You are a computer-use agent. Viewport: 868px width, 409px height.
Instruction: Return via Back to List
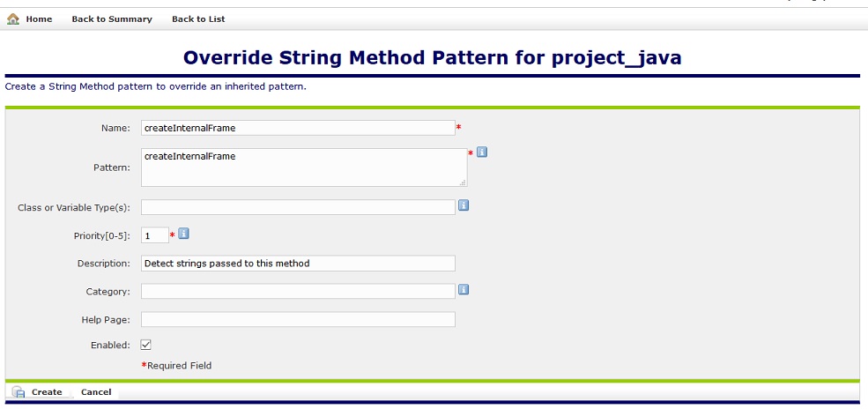click(197, 19)
